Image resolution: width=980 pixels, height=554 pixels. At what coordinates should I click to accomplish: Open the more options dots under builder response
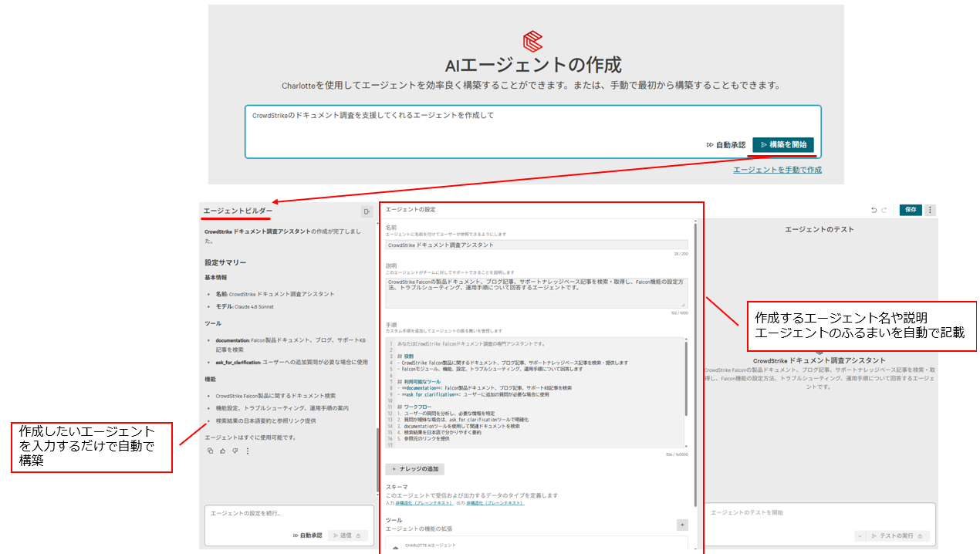tap(247, 451)
